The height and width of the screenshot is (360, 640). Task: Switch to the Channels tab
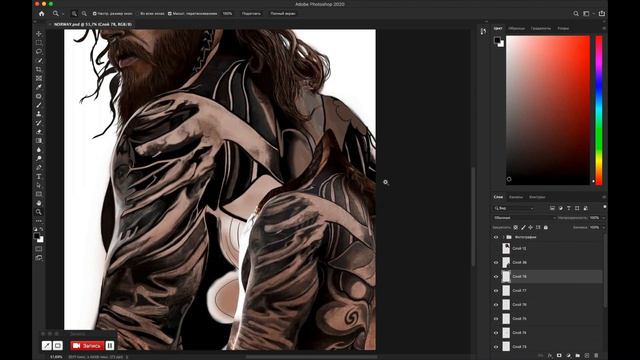(516, 197)
